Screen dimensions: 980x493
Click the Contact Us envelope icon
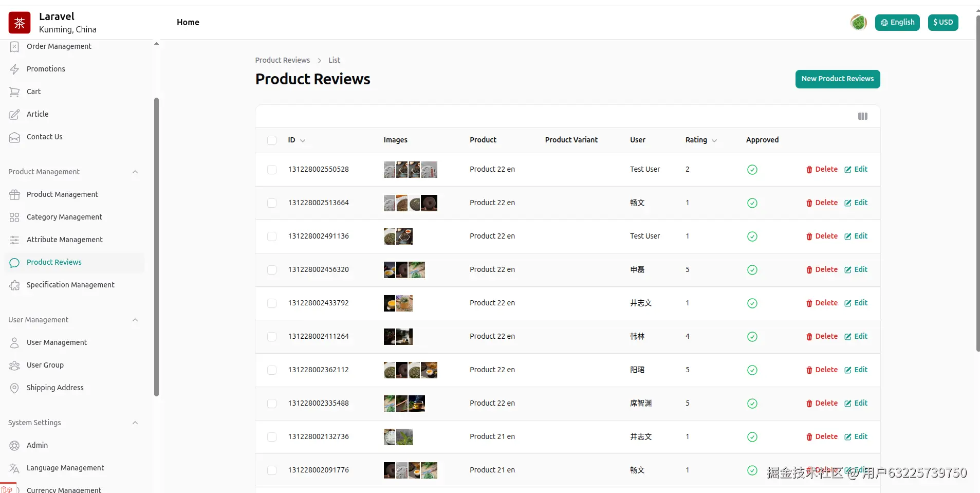14,137
